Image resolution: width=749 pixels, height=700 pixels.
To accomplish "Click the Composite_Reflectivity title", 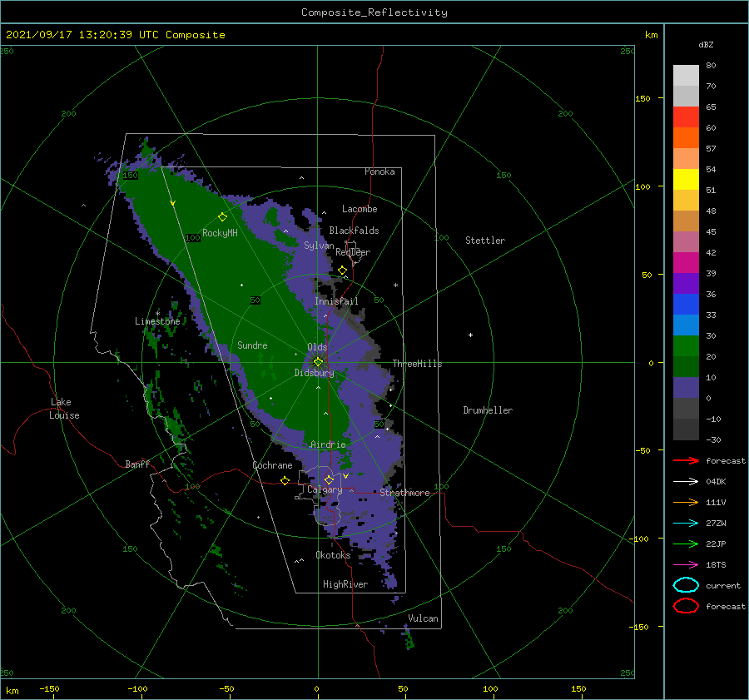I will pos(374,12).
